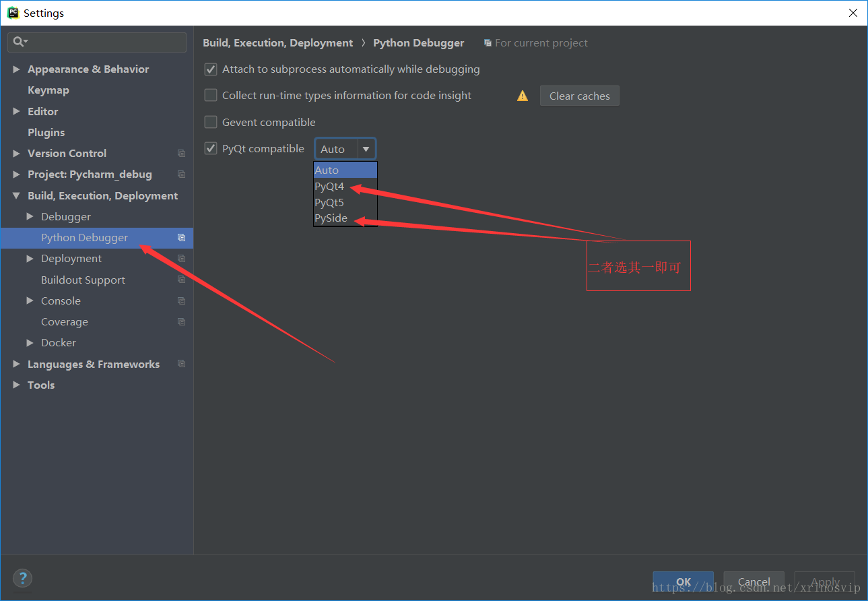Open the PyQt compatible combo box
Image resolution: width=868 pixels, height=601 pixels.
(345, 149)
